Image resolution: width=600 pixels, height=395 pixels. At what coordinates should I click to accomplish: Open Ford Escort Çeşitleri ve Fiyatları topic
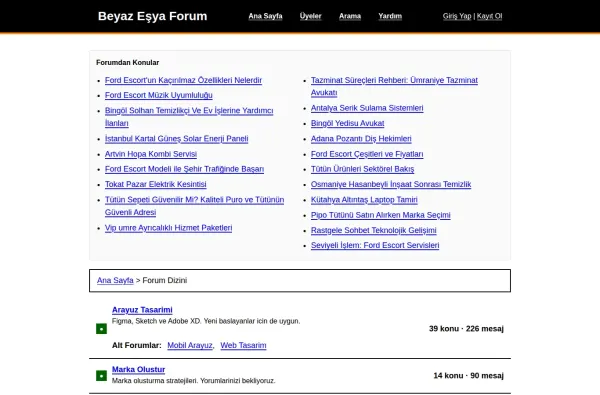(x=367, y=154)
